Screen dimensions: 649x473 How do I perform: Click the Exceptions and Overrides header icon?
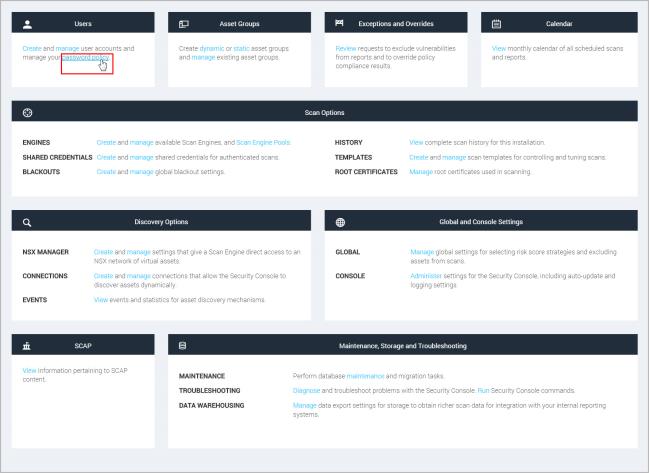pos(339,23)
